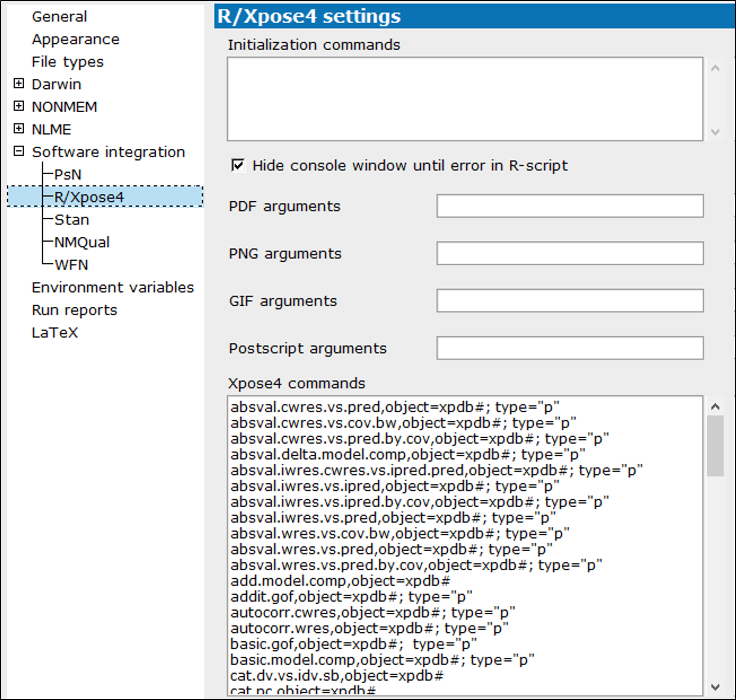Click the absval.cwres.vs.pred command line

395,407
